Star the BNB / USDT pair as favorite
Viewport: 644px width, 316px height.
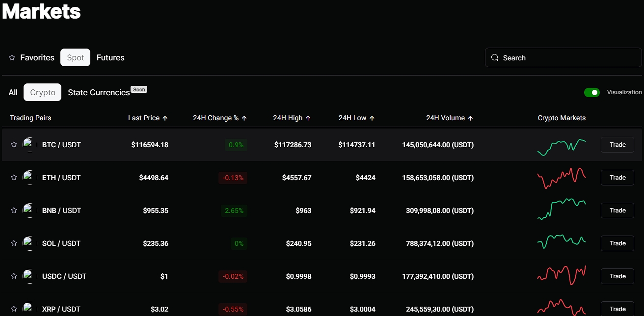(14, 211)
